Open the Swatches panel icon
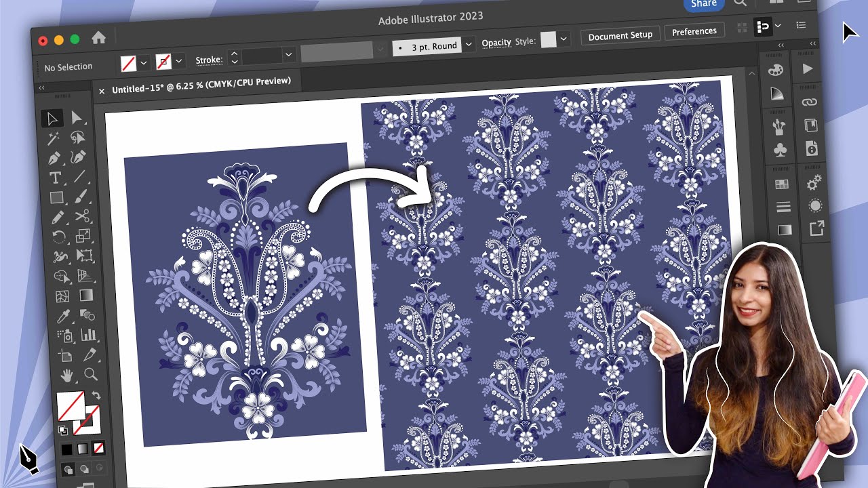The width and height of the screenshot is (868, 488). tap(781, 184)
